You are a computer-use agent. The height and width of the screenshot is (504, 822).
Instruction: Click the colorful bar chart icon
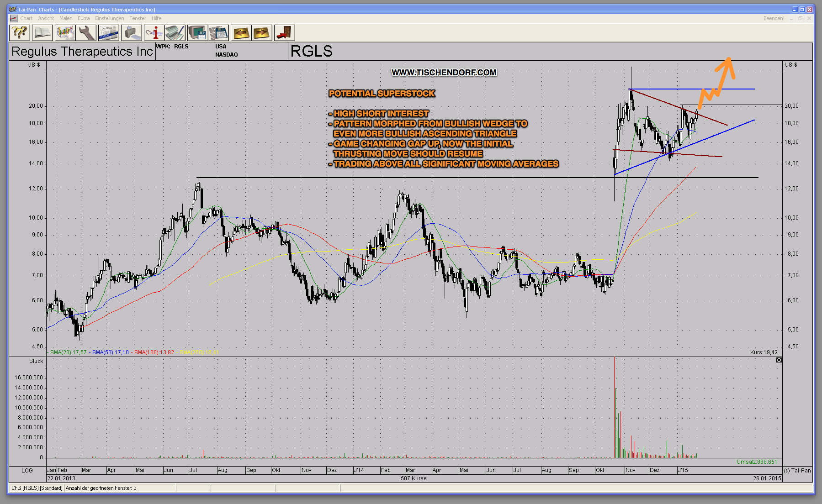[65, 33]
